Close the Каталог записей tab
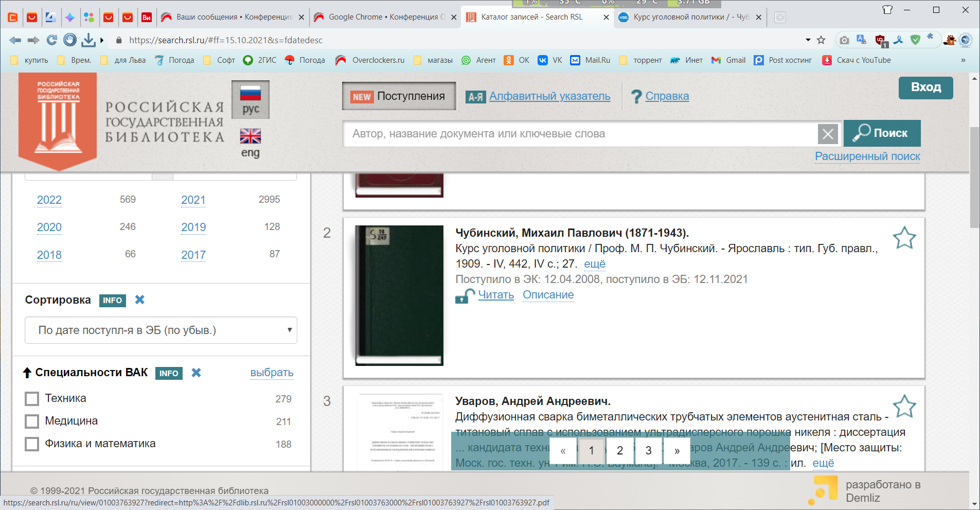 point(606,17)
